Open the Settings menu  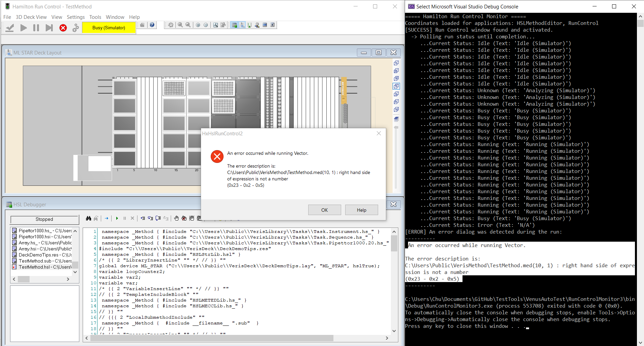(76, 17)
